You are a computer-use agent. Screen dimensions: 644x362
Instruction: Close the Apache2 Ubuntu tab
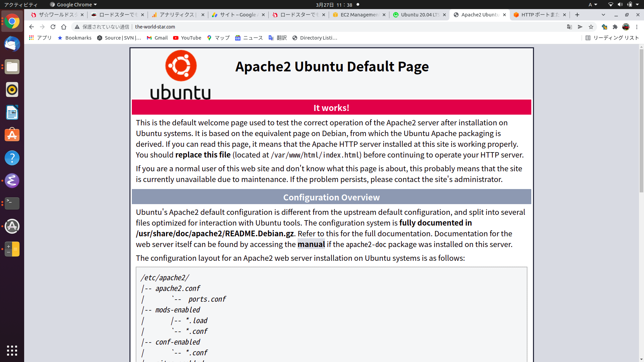(504, 15)
